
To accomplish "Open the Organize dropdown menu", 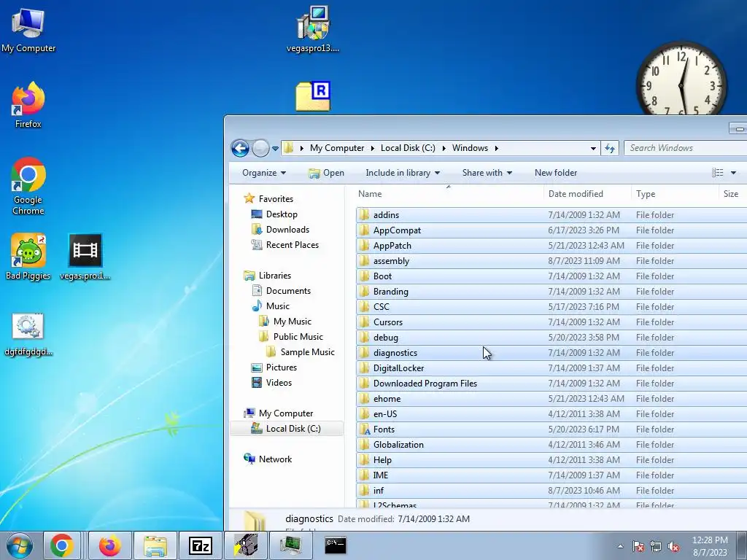I will pyautogui.click(x=264, y=173).
